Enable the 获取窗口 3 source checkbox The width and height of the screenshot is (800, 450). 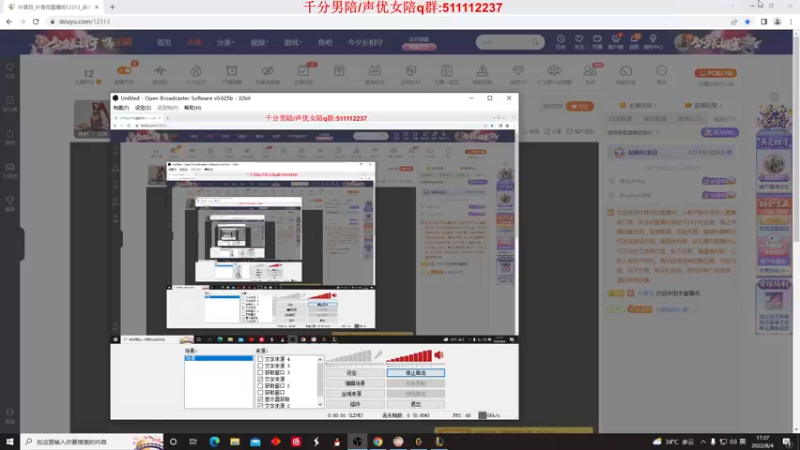click(x=261, y=372)
